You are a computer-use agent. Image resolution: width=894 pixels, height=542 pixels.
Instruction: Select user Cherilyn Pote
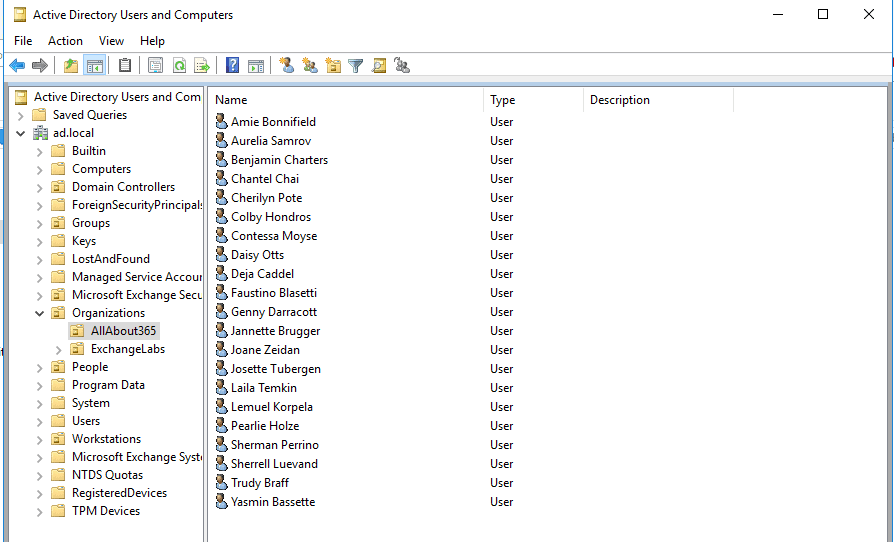266,198
